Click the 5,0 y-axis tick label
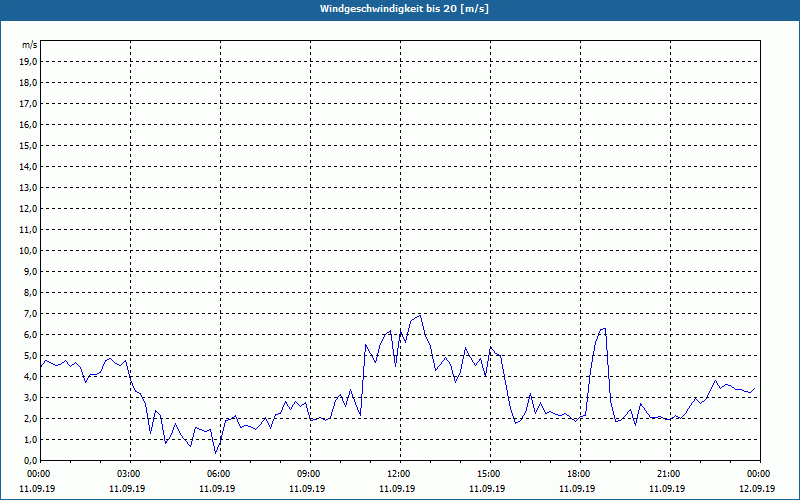This screenshot has width=800, height=500. [x=30, y=355]
